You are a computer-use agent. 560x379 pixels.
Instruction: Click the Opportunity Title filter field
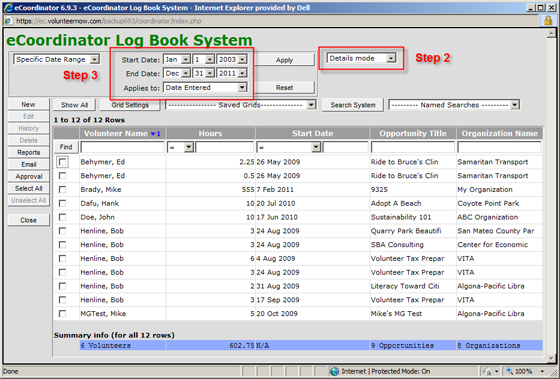click(x=413, y=147)
